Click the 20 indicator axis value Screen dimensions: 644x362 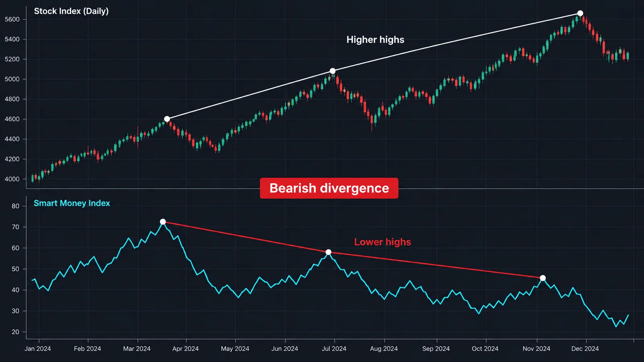tap(15, 332)
